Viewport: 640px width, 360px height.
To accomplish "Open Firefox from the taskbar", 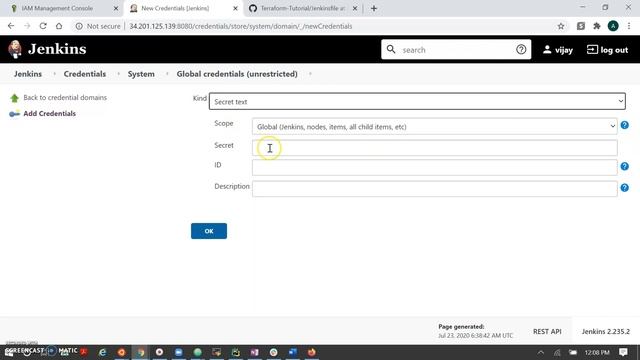I will click(311, 352).
